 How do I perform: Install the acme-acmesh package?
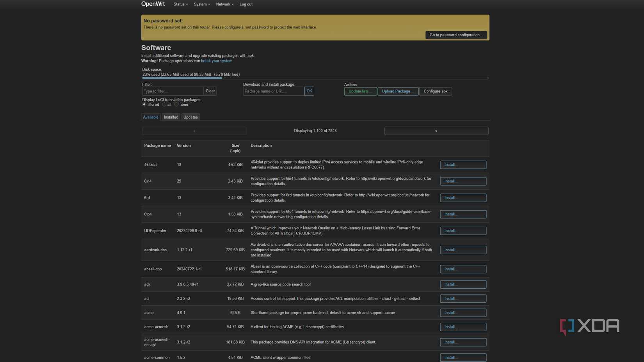coord(463,327)
